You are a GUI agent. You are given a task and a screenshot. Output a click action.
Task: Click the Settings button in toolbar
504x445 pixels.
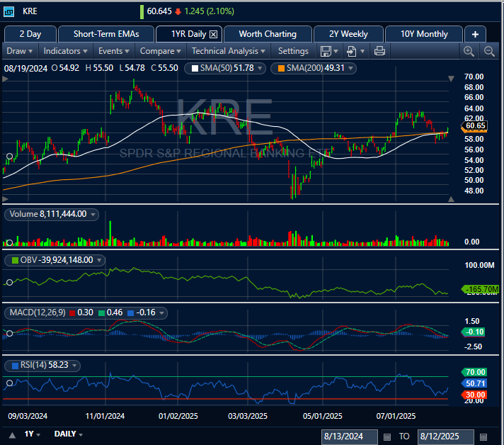pyautogui.click(x=293, y=51)
